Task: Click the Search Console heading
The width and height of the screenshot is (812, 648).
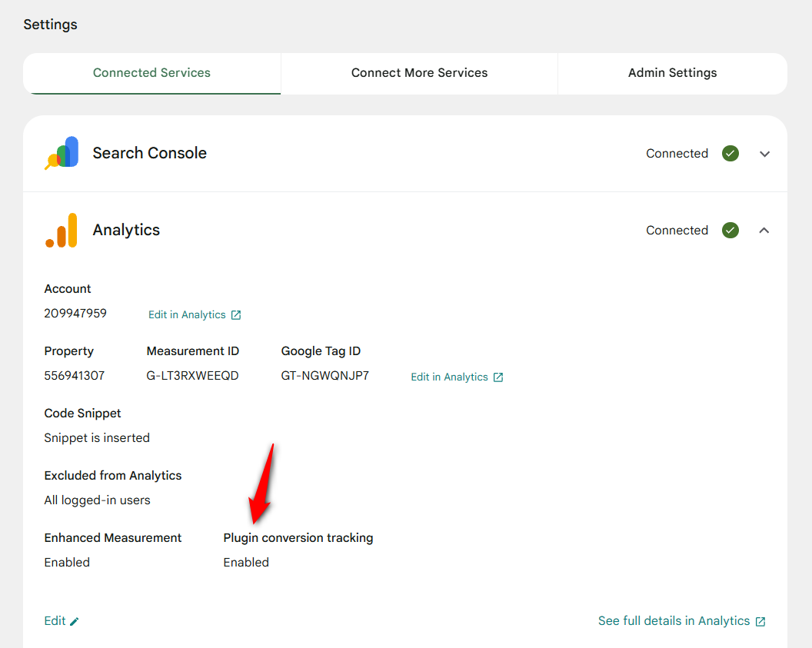Action: coord(150,153)
